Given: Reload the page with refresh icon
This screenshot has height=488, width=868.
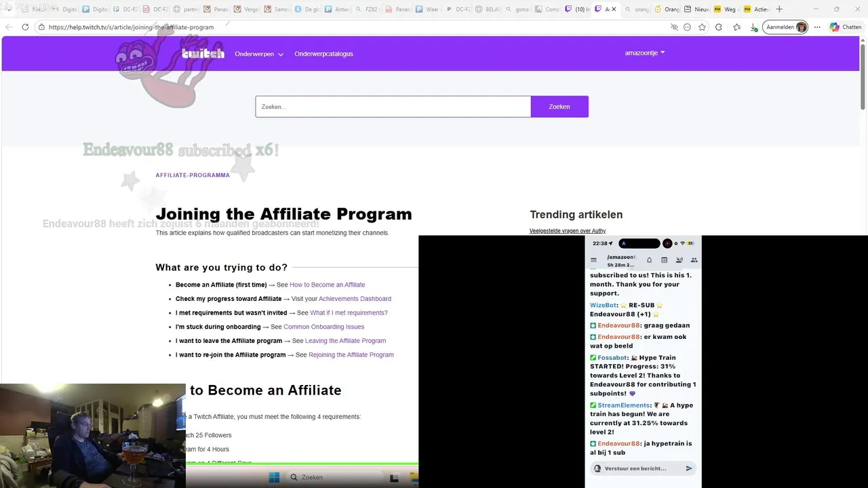Looking at the screenshot, I should (x=25, y=27).
